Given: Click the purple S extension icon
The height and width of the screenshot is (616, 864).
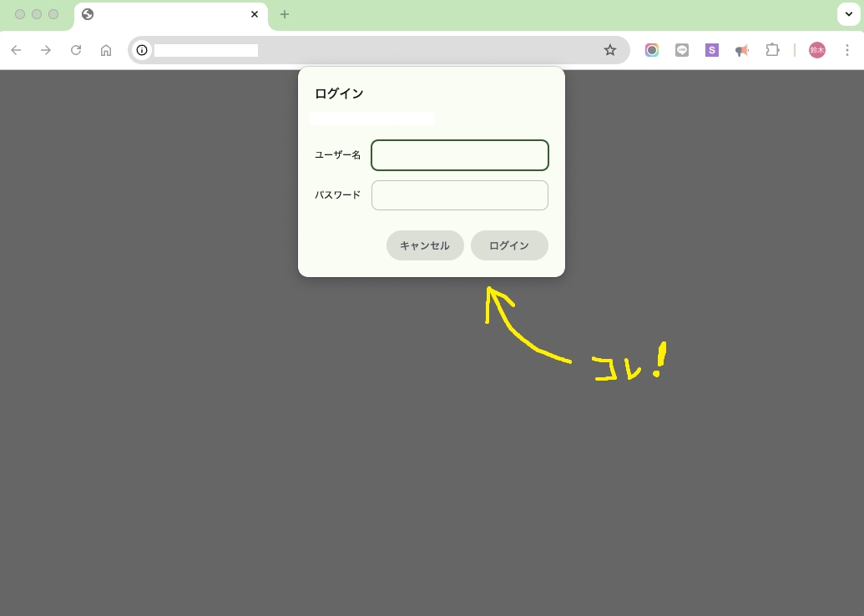Looking at the screenshot, I should (711, 50).
